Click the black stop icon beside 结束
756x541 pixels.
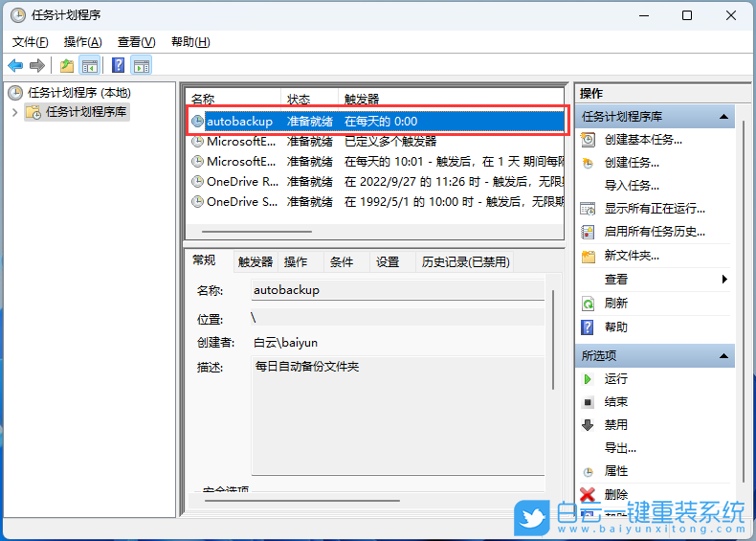[x=588, y=402]
